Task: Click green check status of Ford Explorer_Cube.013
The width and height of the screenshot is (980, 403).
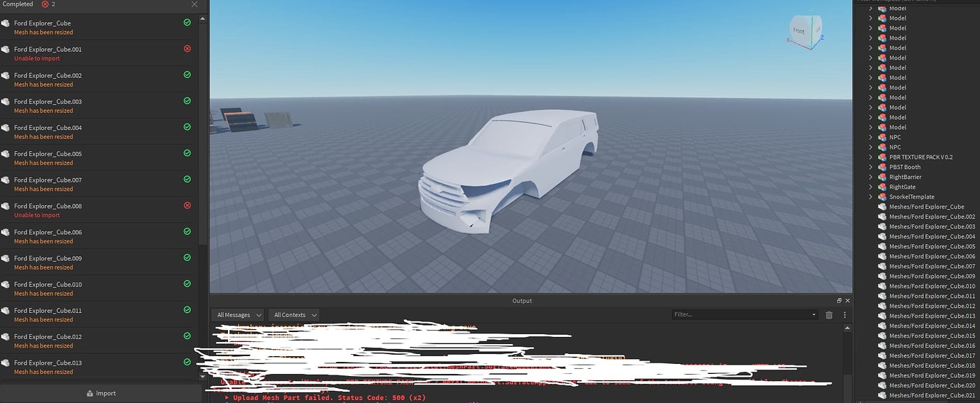Action: (x=187, y=362)
